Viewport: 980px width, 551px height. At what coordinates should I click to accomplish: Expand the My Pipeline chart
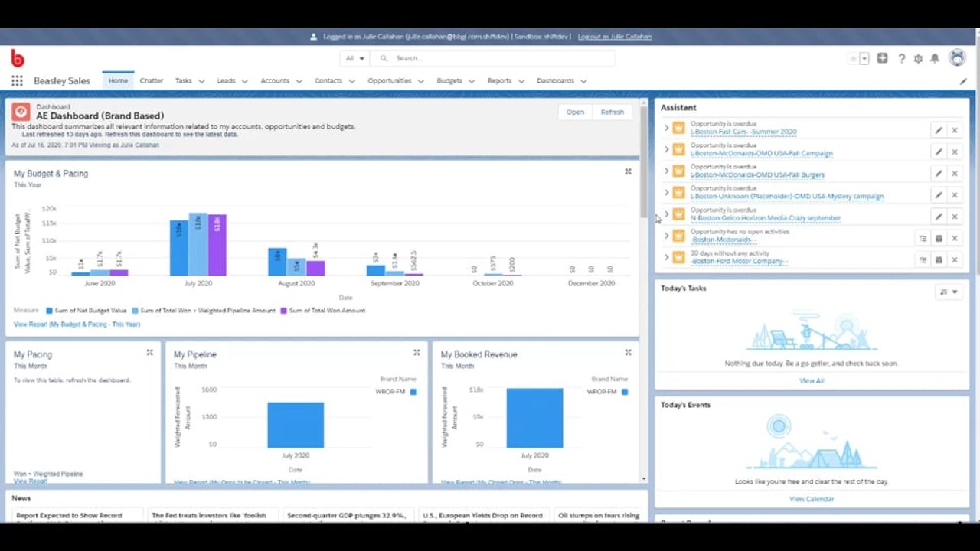(416, 353)
